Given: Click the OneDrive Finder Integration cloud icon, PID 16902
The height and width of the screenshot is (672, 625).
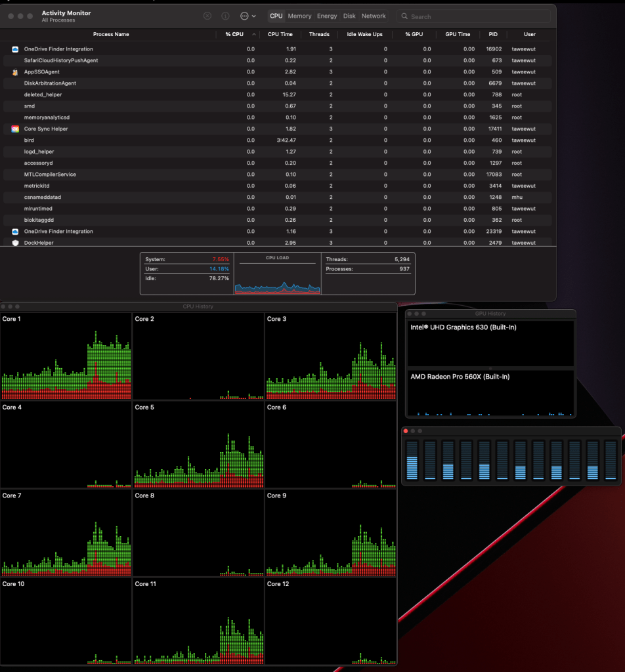Looking at the screenshot, I should click(15, 49).
